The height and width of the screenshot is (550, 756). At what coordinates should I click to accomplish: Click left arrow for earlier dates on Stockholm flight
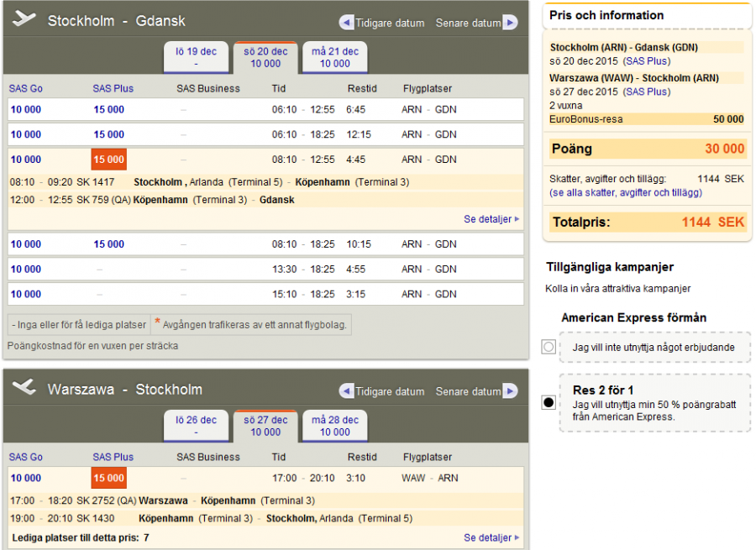pos(346,23)
